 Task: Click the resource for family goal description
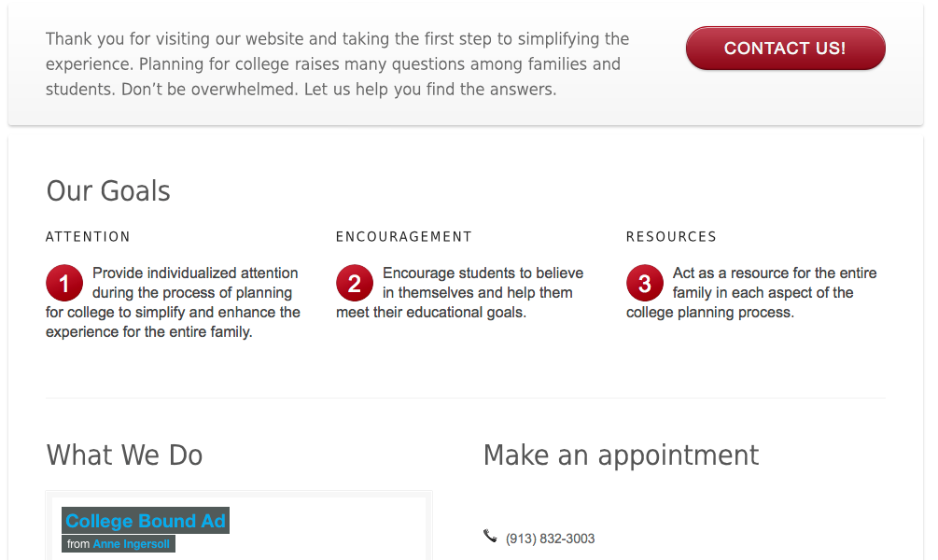coord(751,292)
